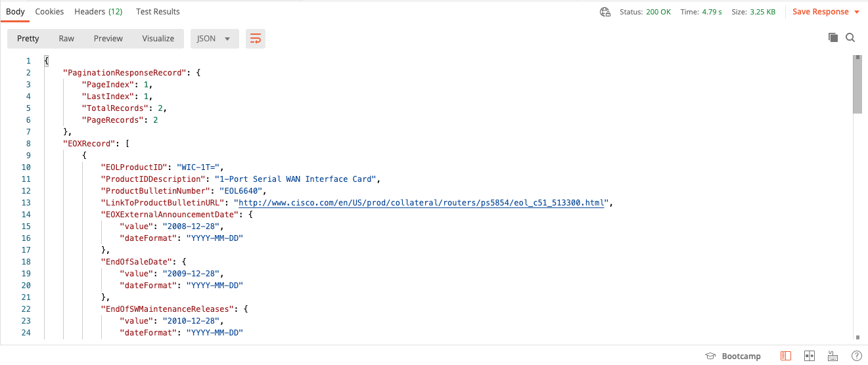Open the Test Results tab

coord(158,12)
